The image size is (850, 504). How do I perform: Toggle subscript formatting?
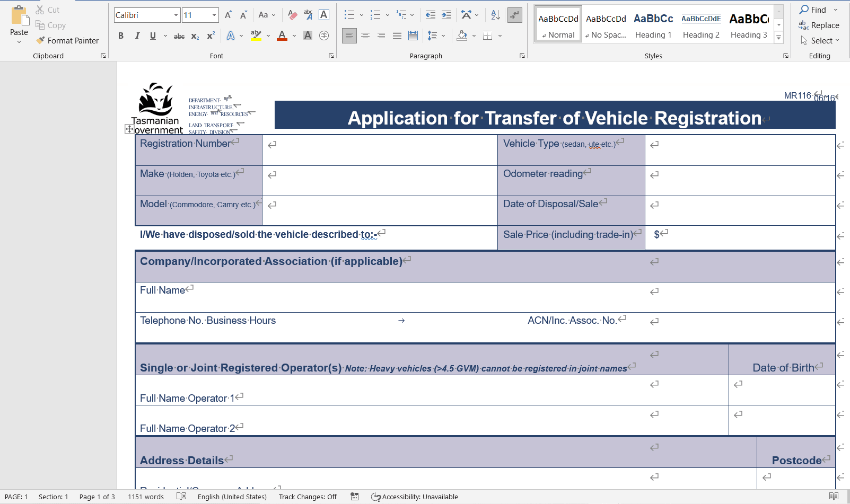(195, 36)
